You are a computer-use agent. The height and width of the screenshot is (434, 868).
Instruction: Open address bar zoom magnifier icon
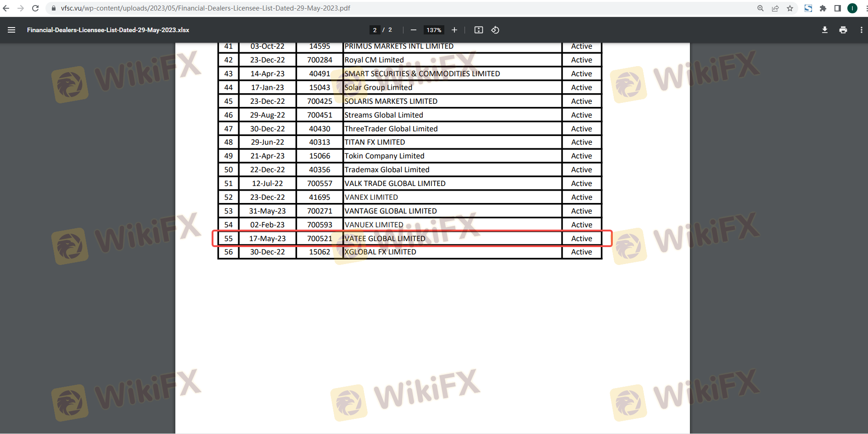[761, 8]
